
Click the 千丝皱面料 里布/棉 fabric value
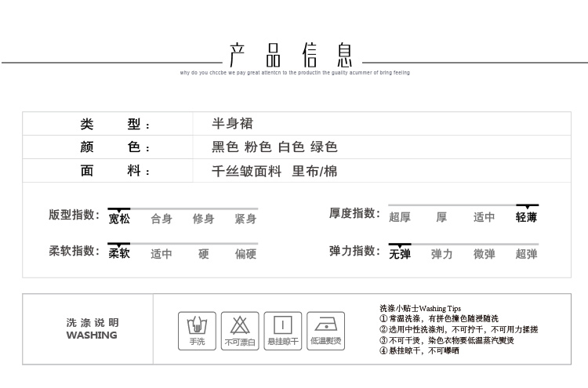tap(274, 172)
